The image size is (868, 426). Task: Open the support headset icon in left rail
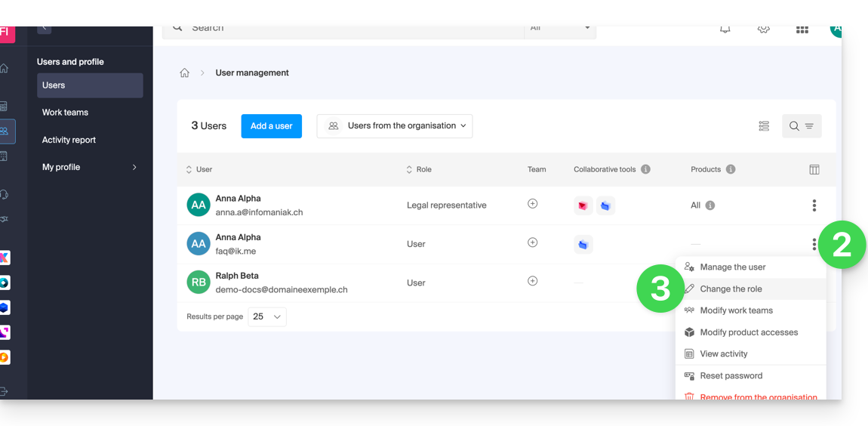[x=4, y=194]
